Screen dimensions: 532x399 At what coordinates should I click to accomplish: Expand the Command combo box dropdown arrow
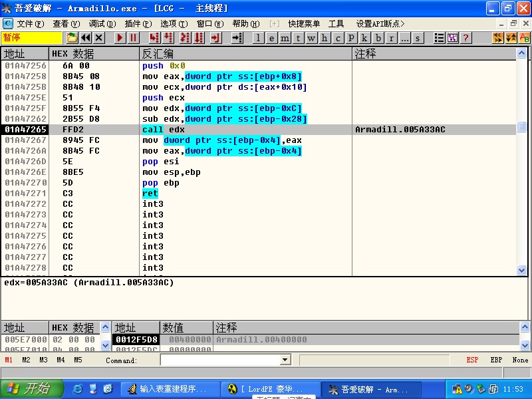pyautogui.click(x=286, y=360)
